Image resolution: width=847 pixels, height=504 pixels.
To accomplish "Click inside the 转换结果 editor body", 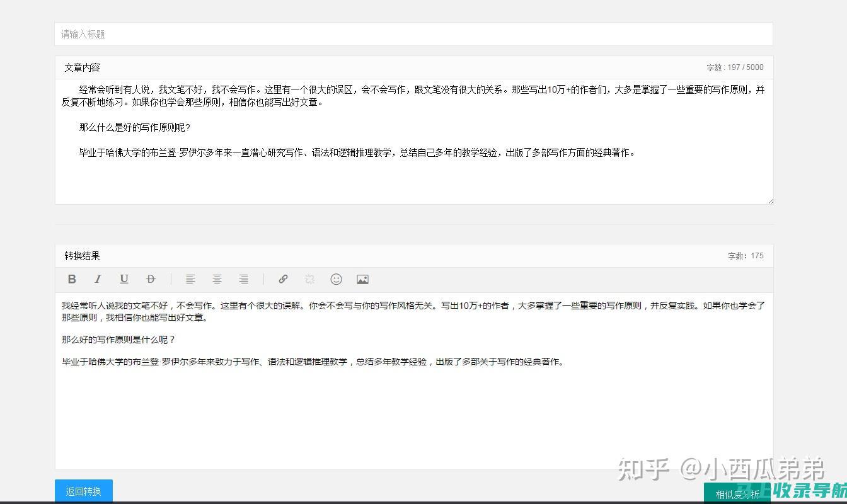I will [x=413, y=381].
